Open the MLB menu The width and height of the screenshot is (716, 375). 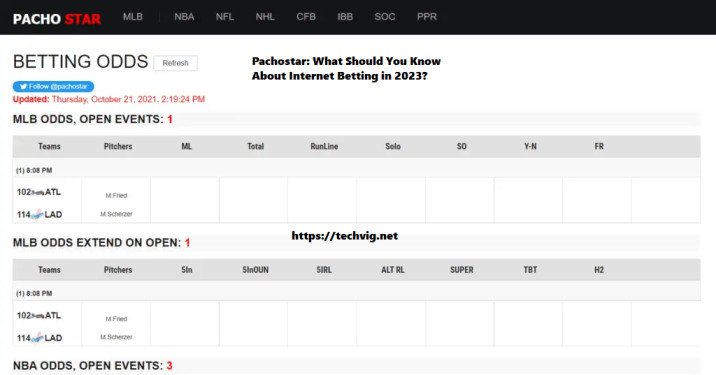pos(133,17)
